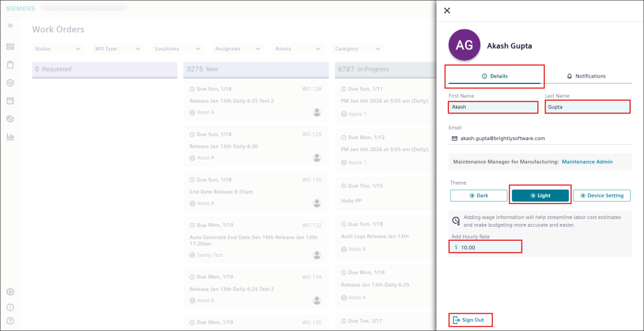Open Audi Logs Release Jan 13th card
This screenshot has width=644, height=331.
[x=385, y=236]
